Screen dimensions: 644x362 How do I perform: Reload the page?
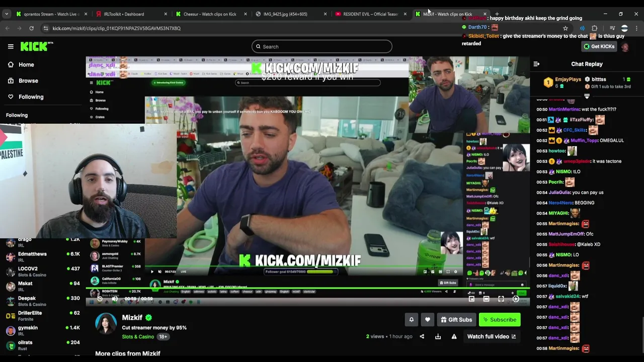[31, 28]
